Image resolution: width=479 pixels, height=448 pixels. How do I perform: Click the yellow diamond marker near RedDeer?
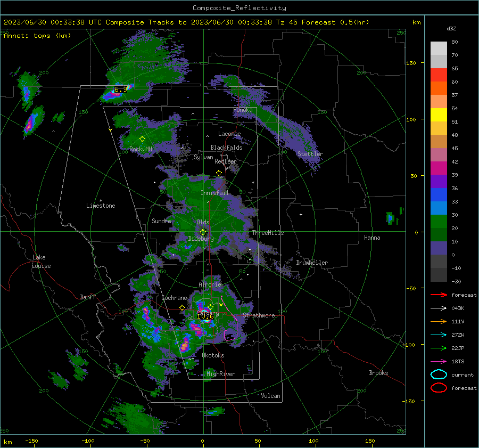(x=219, y=173)
